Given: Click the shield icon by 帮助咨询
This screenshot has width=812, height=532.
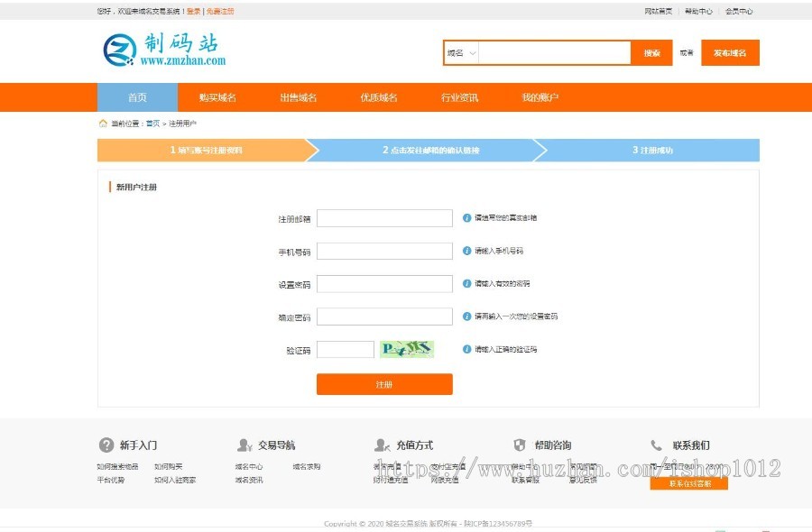Looking at the screenshot, I should (x=520, y=445).
